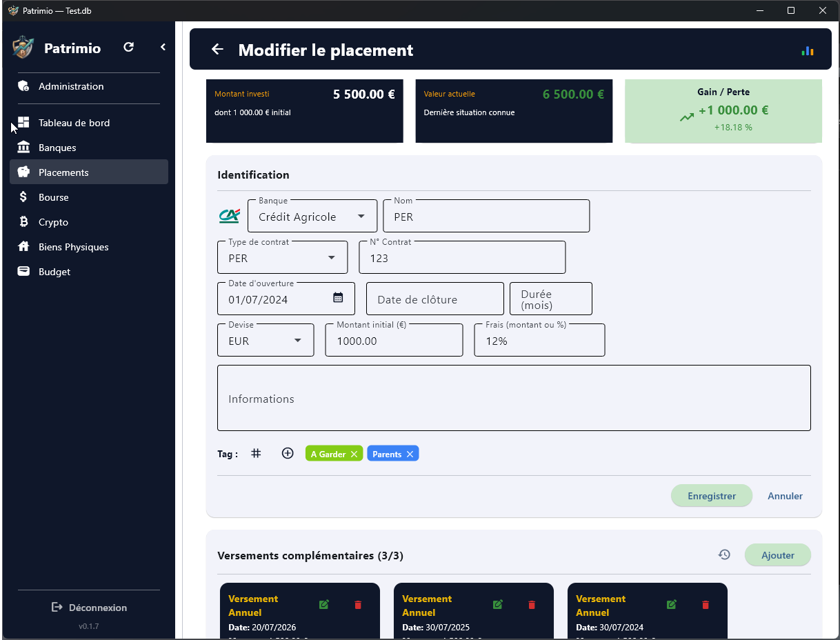Image resolution: width=840 pixels, height=640 pixels.
Task: Click the "+1 000.00 €" gain value
Action: pyautogui.click(x=733, y=110)
